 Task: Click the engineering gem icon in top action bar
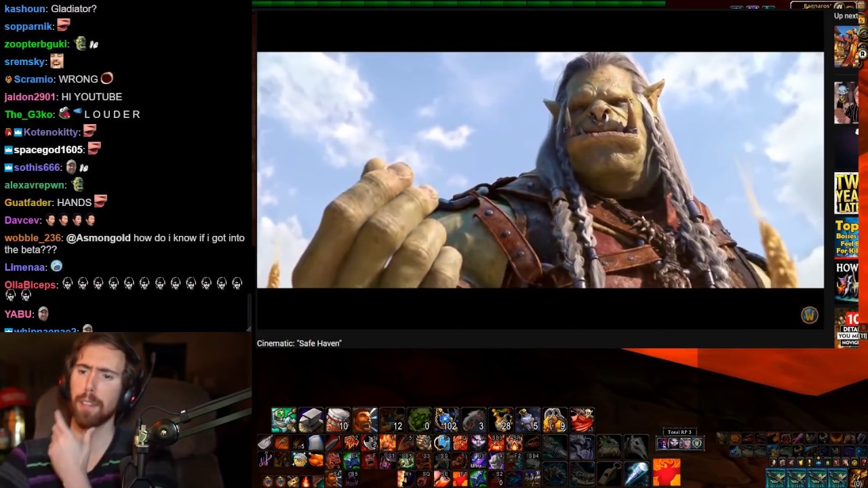[x=283, y=420]
